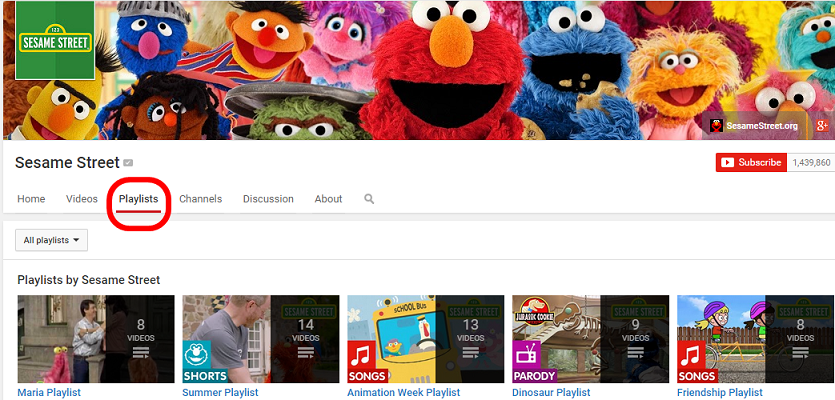Open the Jurassic Cookie Dinosaur Playlist thumbnail
This screenshot has width=835, height=400.
[x=591, y=339]
